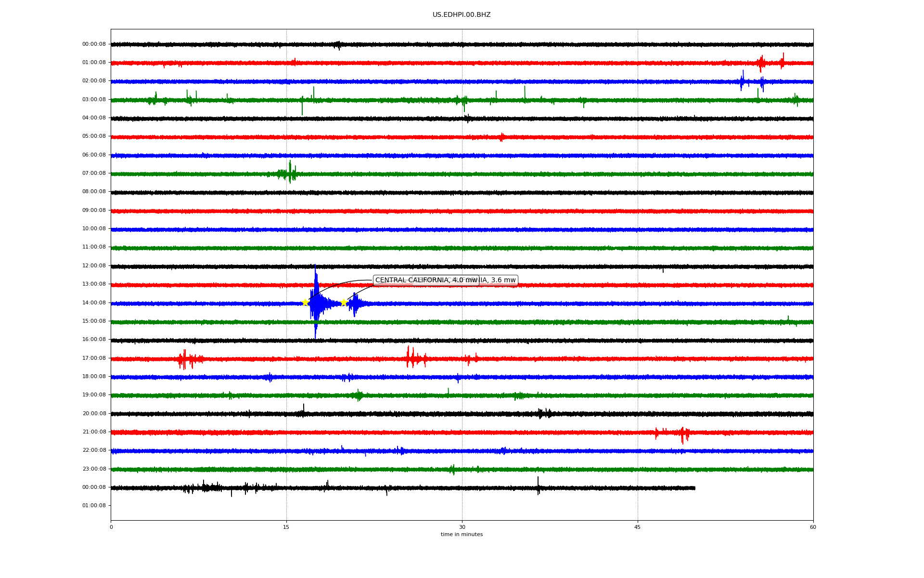924x578 pixels.
Task: Click the first red burst on the 17:00:08 trace
Action: 185,359
